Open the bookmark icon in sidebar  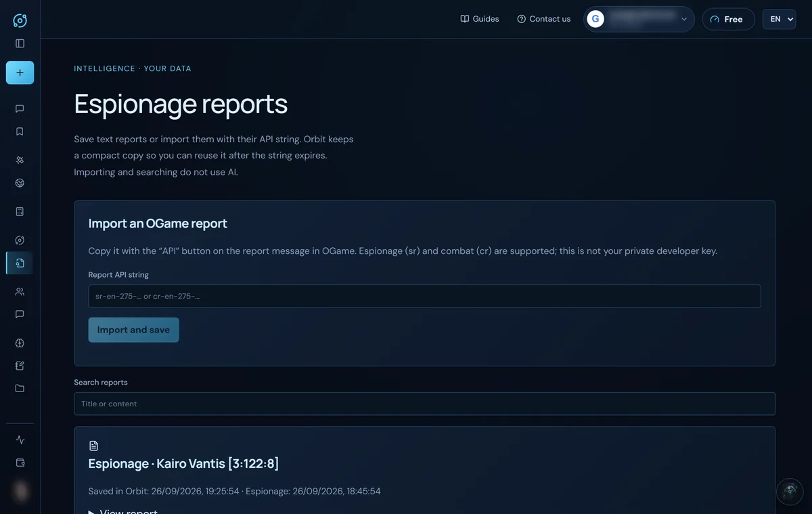point(20,131)
